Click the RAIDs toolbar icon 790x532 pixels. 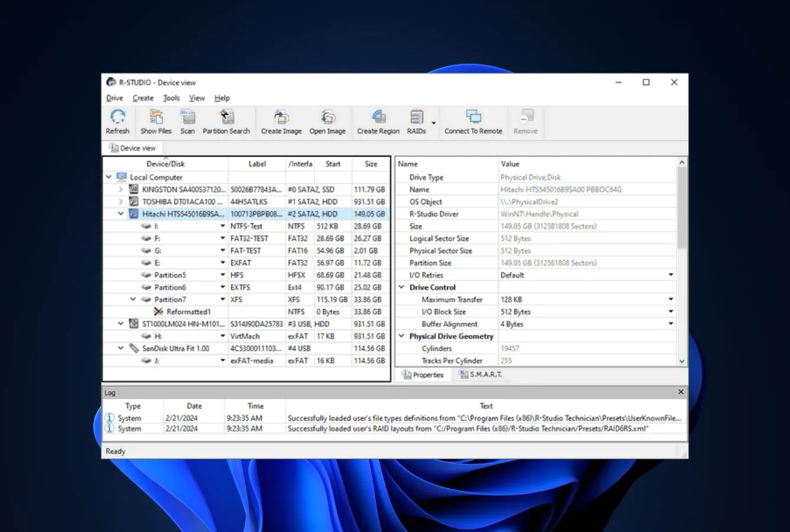416,116
